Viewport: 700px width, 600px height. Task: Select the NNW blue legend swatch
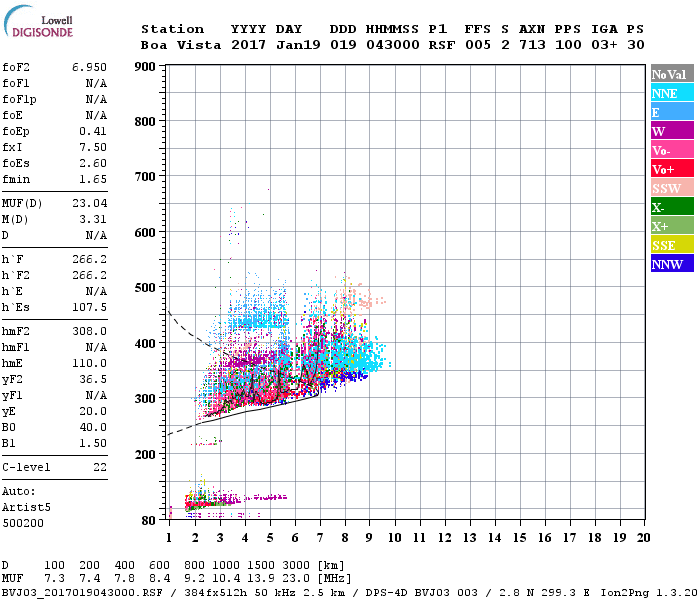[672, 263]
